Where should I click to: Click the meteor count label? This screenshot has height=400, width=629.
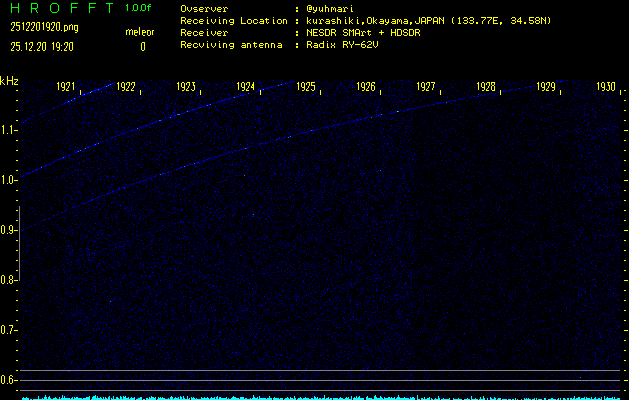click(139, 32)
